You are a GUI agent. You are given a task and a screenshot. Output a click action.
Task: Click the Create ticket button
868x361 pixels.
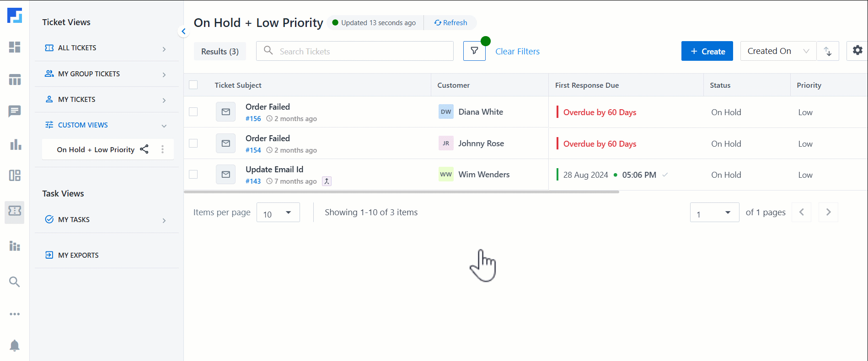[707, 51]
